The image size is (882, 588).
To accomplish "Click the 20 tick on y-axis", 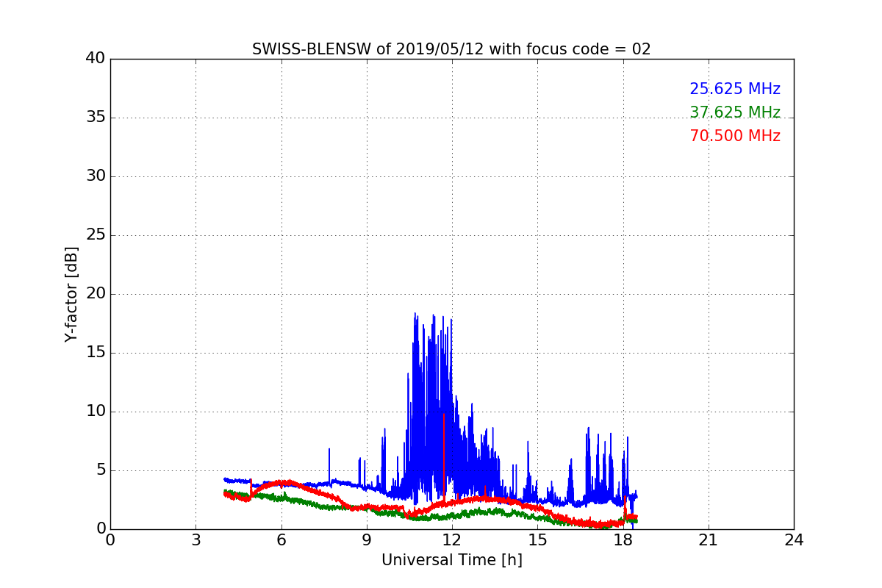I will point(96,294).
